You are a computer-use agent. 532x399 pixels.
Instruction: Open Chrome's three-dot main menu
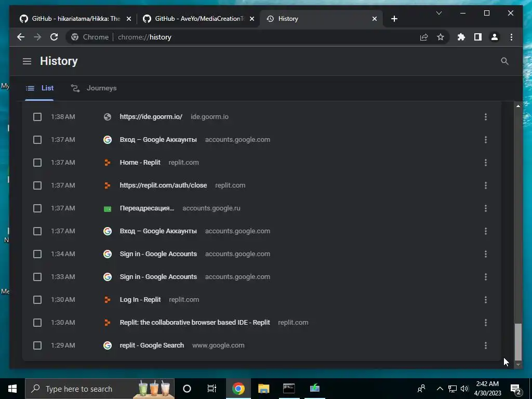[511, 37]
